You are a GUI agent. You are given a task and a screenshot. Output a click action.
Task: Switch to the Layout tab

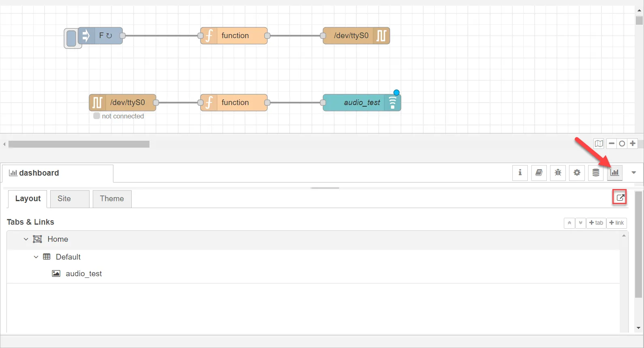click(28, 199)
